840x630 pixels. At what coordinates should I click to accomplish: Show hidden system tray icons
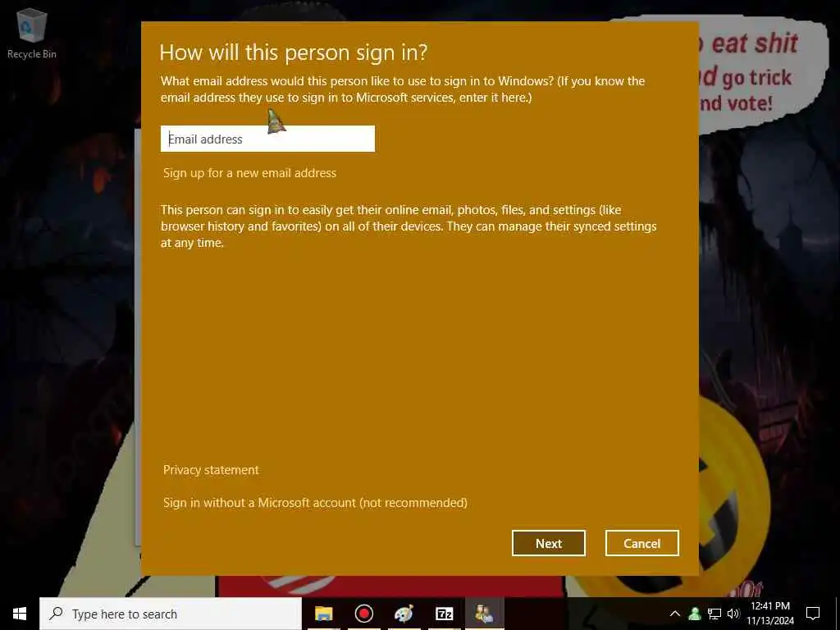pos(675,614)
